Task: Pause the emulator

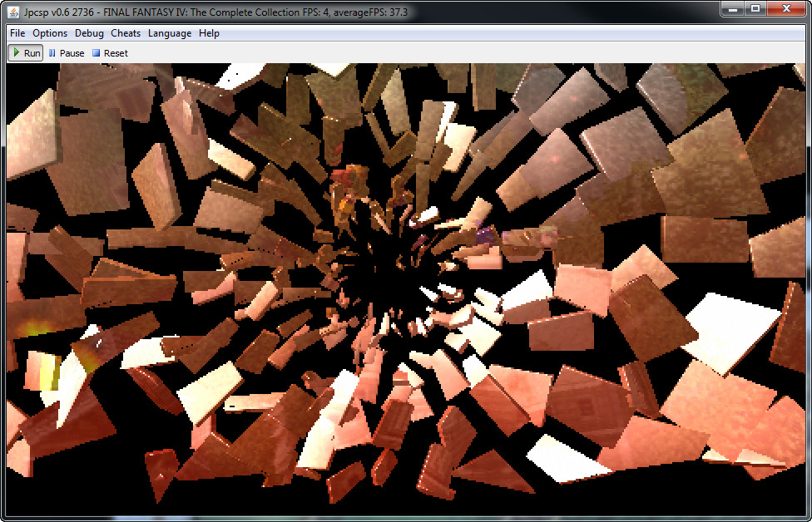Action: click(67, 52)
